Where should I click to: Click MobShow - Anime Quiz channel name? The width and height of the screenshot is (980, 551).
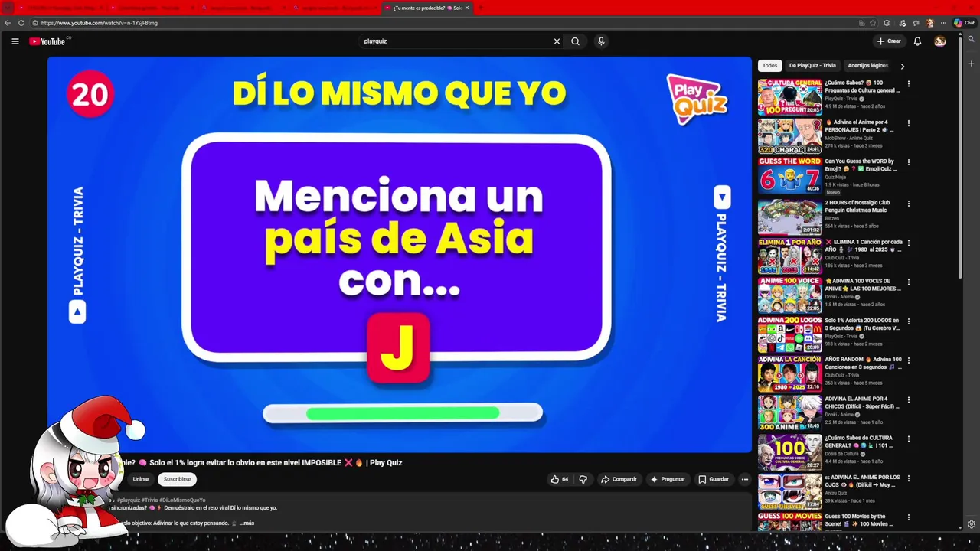coord(849,138)
